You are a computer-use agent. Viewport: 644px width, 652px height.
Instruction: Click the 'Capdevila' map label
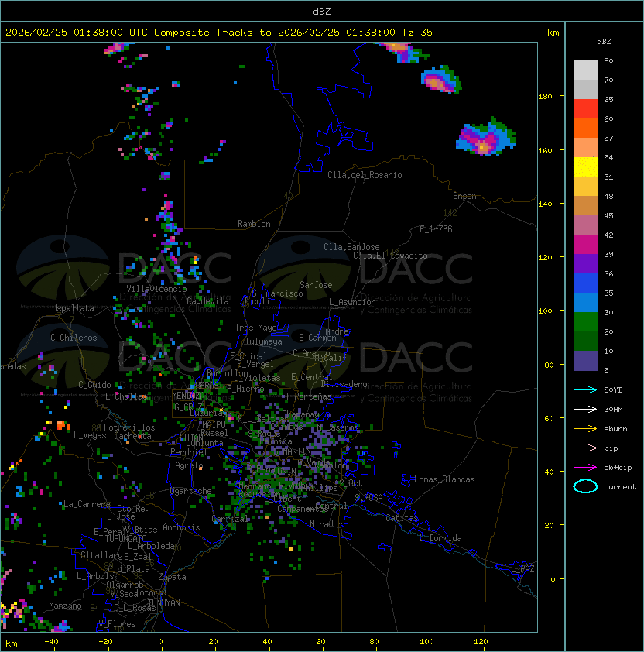[208, 301]
